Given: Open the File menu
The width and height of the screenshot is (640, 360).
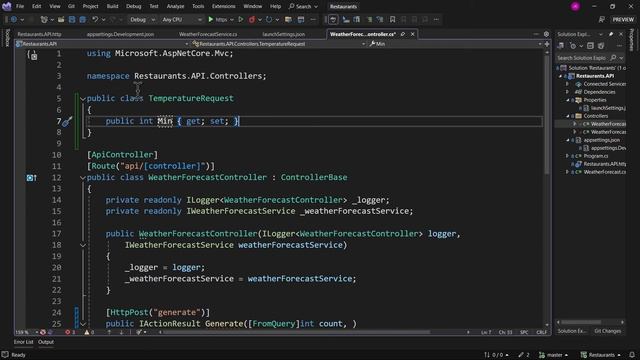Looking at the screenshot, I should 20,6.
